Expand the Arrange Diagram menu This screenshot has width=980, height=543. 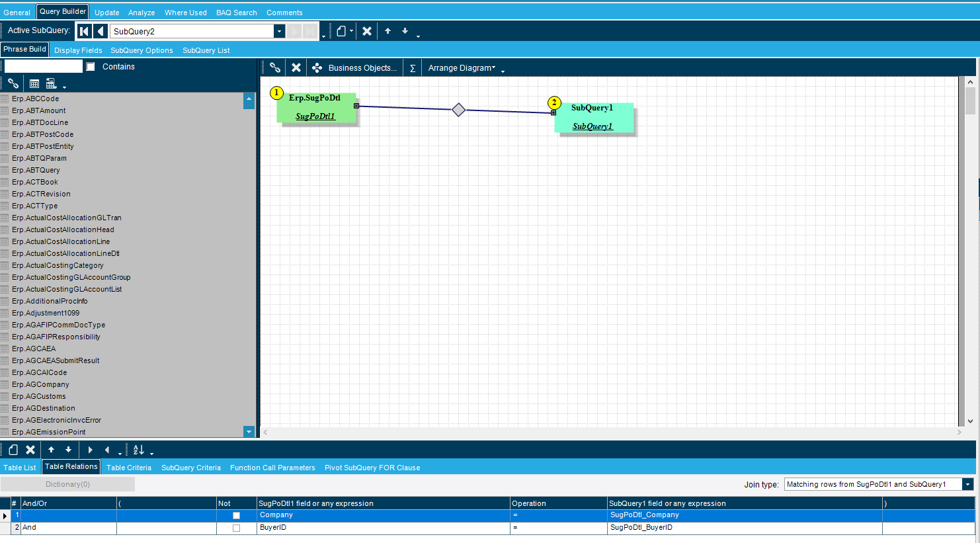click(462, 68)
